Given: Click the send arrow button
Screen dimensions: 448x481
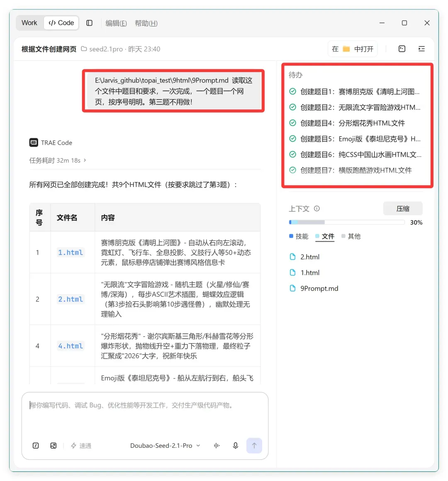Looking at the screenshot, I should click(x=254, y=445).
